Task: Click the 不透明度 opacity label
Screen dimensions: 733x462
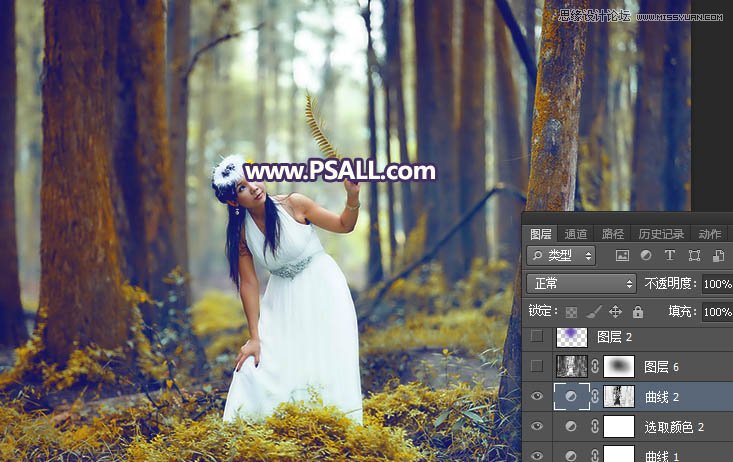Action: [x=670, y=283]
